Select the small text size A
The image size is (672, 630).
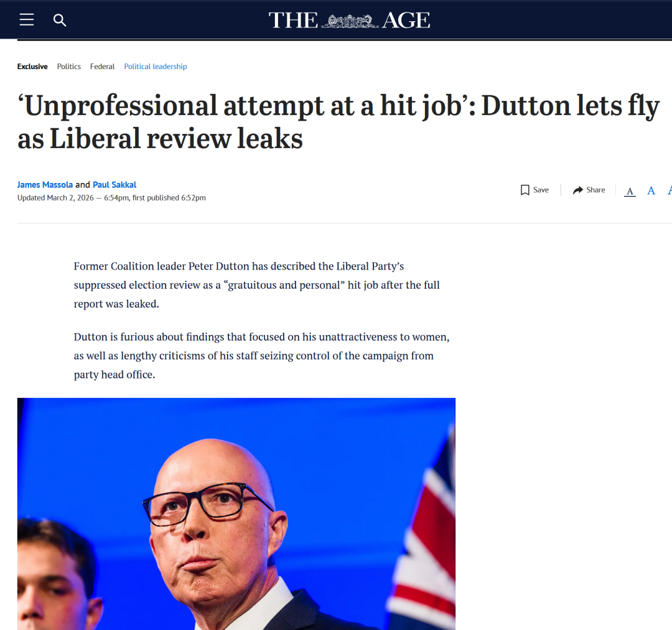[630, 191]
